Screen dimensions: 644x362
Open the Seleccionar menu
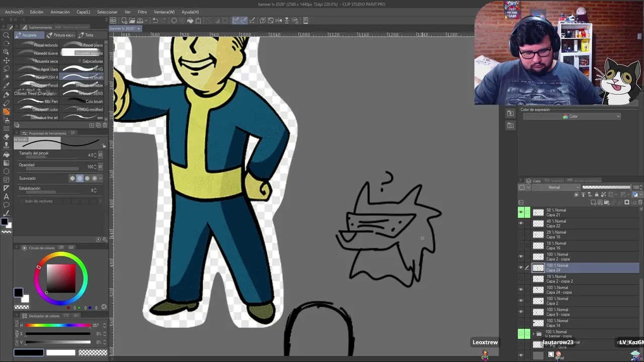(107, 12)
